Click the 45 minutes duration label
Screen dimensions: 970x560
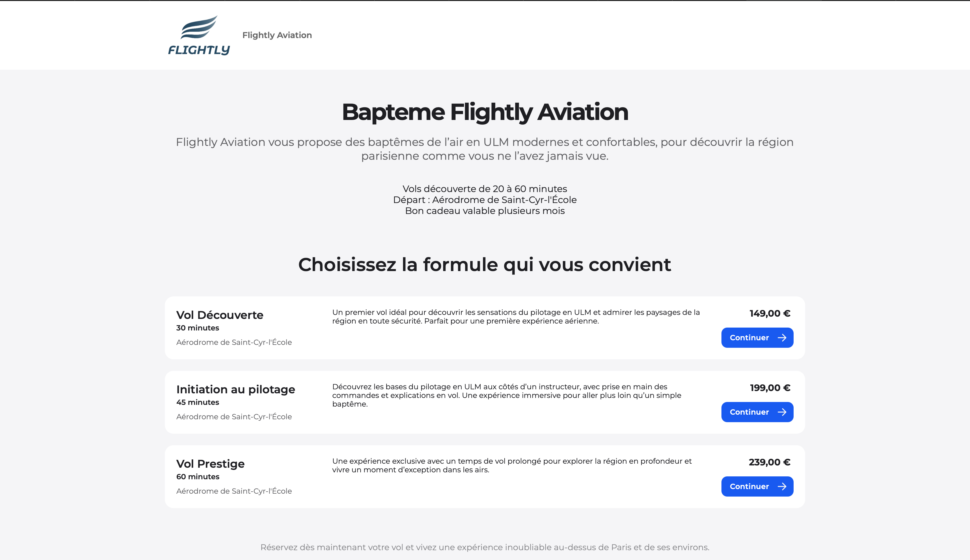click(197, 402)
